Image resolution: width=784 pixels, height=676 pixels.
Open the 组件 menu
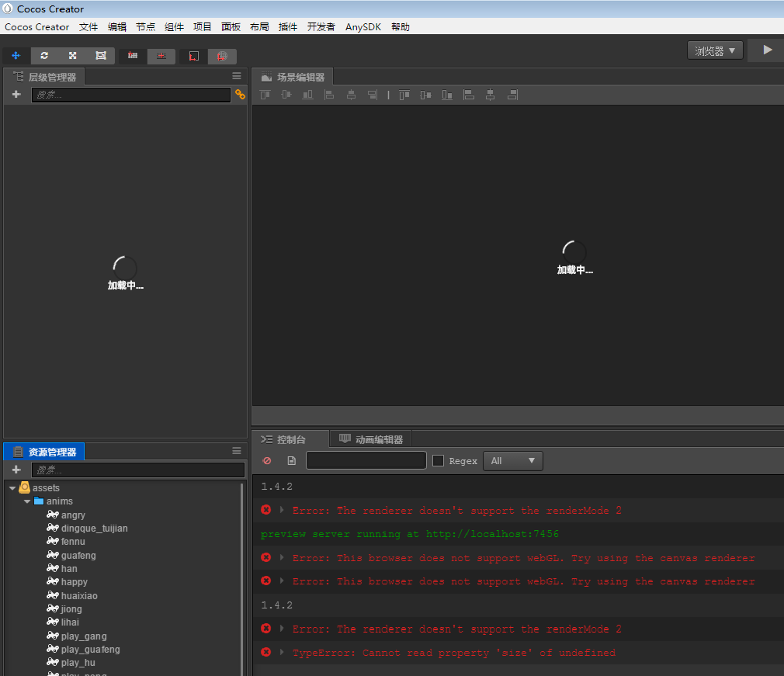(x=174, y=27)
